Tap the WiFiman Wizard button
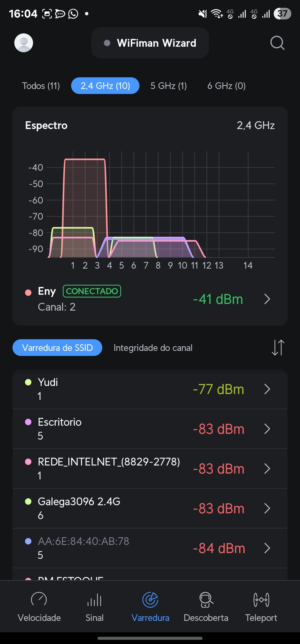The height and width of the screenshot is (644, 300). point(150,43)
